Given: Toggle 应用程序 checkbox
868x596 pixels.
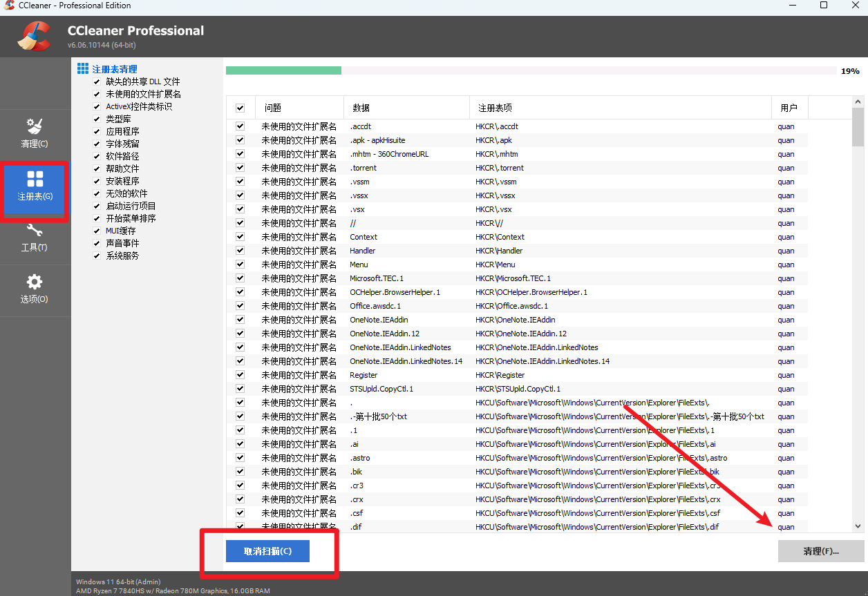Looking at the screenshot, I should [x=97, y=131].
